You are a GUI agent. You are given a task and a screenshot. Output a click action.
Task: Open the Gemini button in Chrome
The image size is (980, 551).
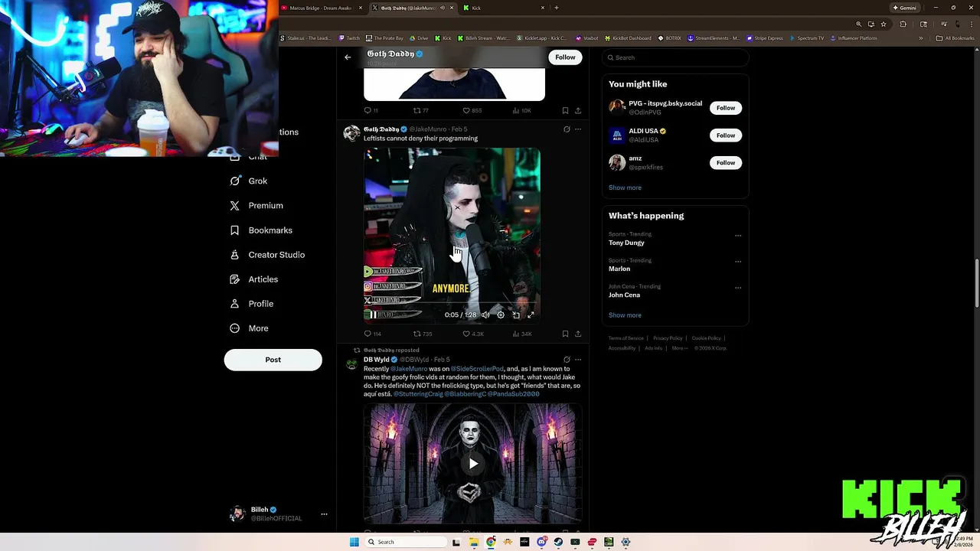click(904, 8)
